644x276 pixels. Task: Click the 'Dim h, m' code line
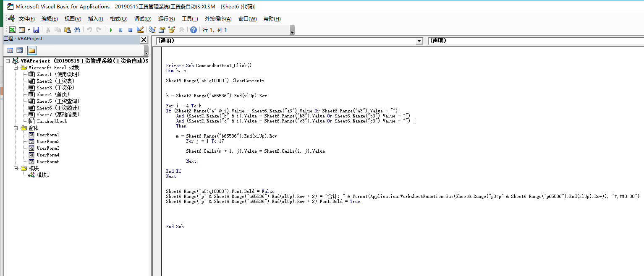pyautogui.click(x=176, y=70)
